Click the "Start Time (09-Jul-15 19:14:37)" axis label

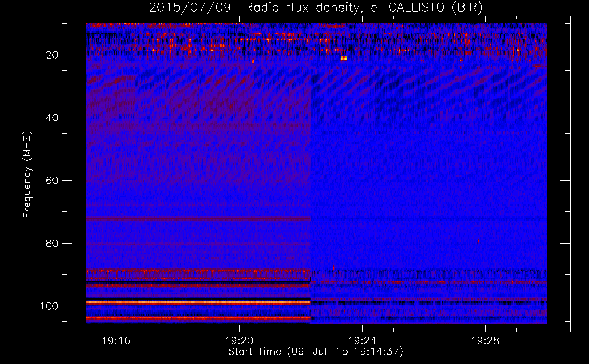point(316,352)
